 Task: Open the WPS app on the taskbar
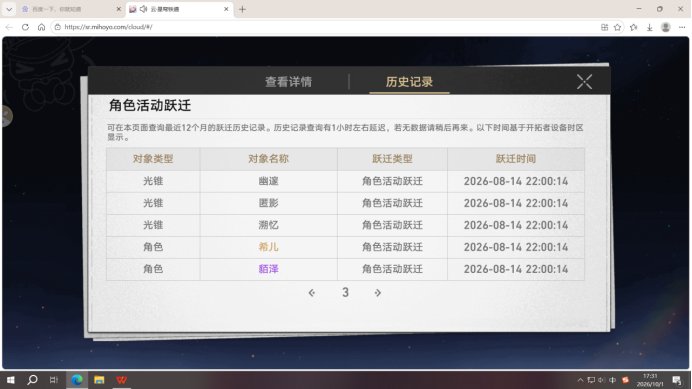tap(121, 380)
